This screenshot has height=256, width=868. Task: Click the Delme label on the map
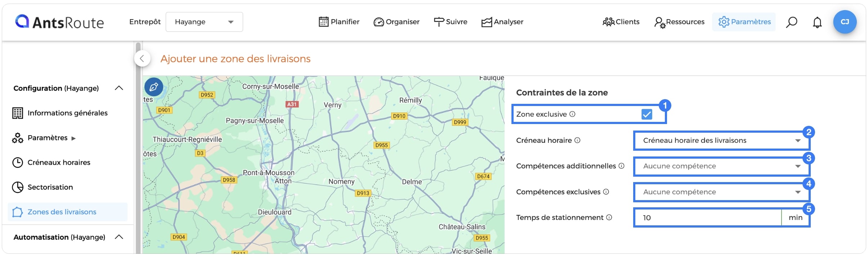(x=412, y=182)
